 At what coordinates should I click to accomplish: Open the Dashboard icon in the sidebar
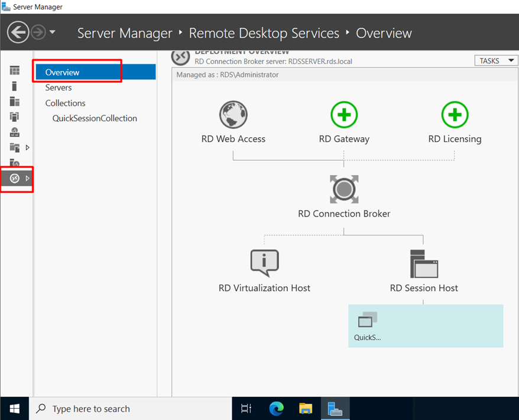(x=15, y=70)
